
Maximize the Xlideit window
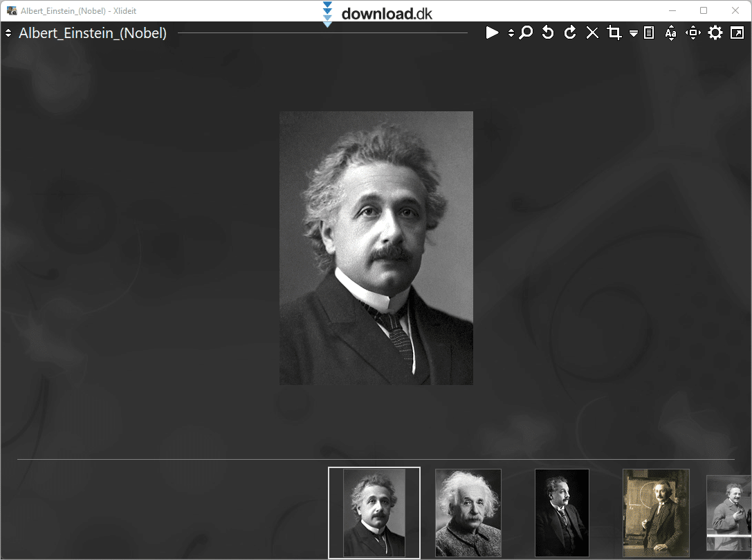point(704,10)
